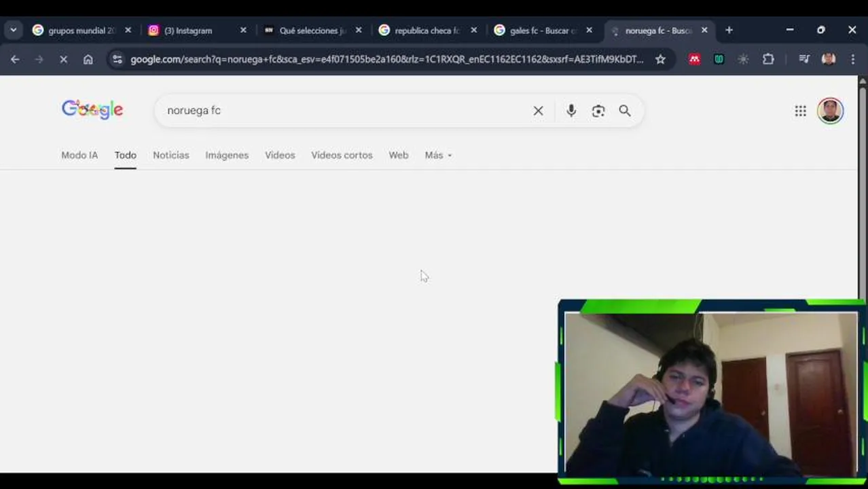Submit search with magnifier icon
The width and height of the screenshot is (868, 489).
pyautogui.click(x=625, y=111)
